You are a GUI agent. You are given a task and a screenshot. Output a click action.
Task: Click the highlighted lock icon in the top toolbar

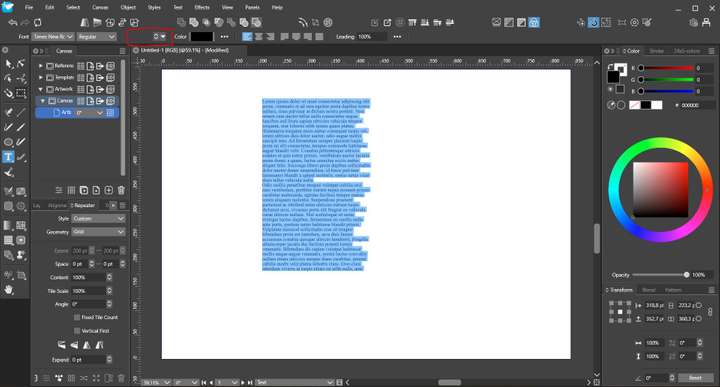coord(534,22)
